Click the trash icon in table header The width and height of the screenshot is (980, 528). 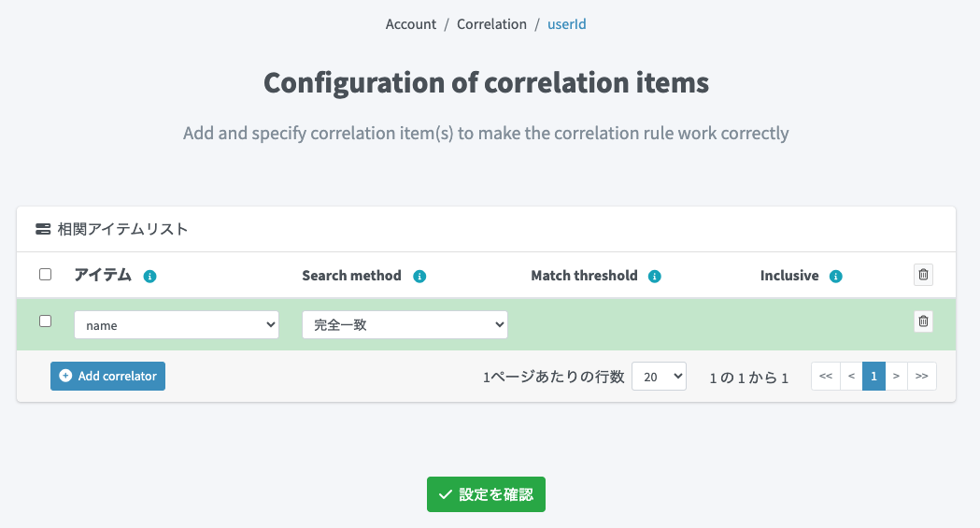(923, 275)
